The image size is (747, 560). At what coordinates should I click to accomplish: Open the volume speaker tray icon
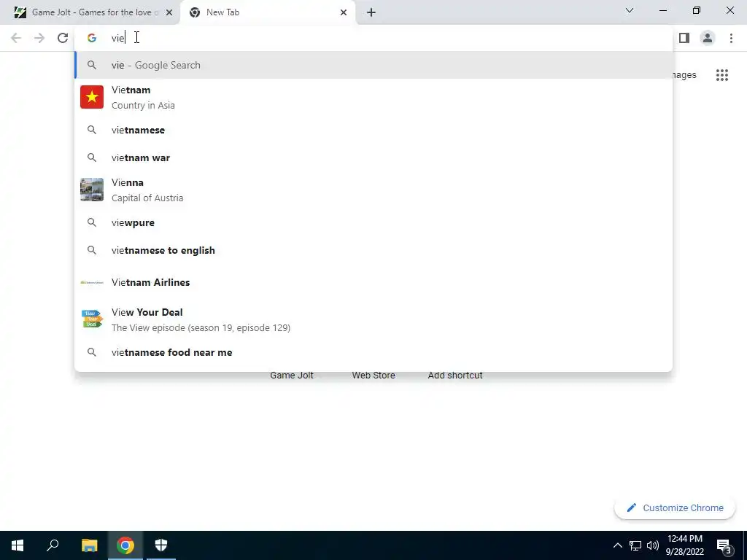pos(653,545)
